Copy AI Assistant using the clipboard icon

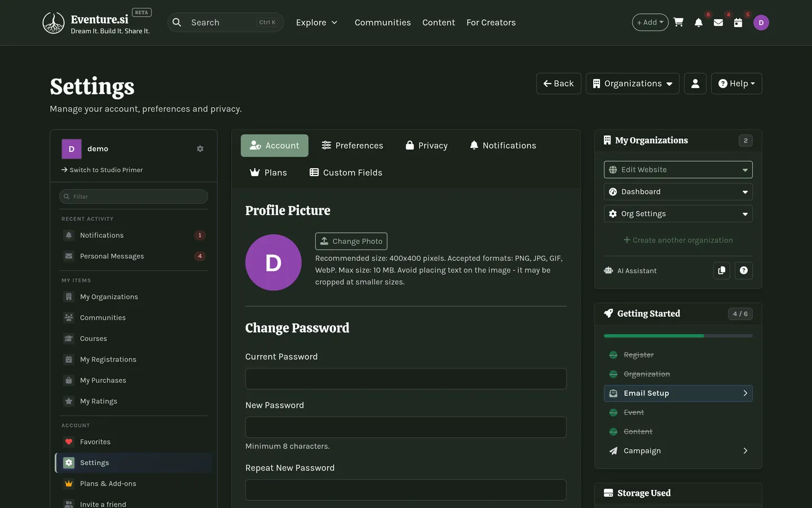click(x=722, y=271)
